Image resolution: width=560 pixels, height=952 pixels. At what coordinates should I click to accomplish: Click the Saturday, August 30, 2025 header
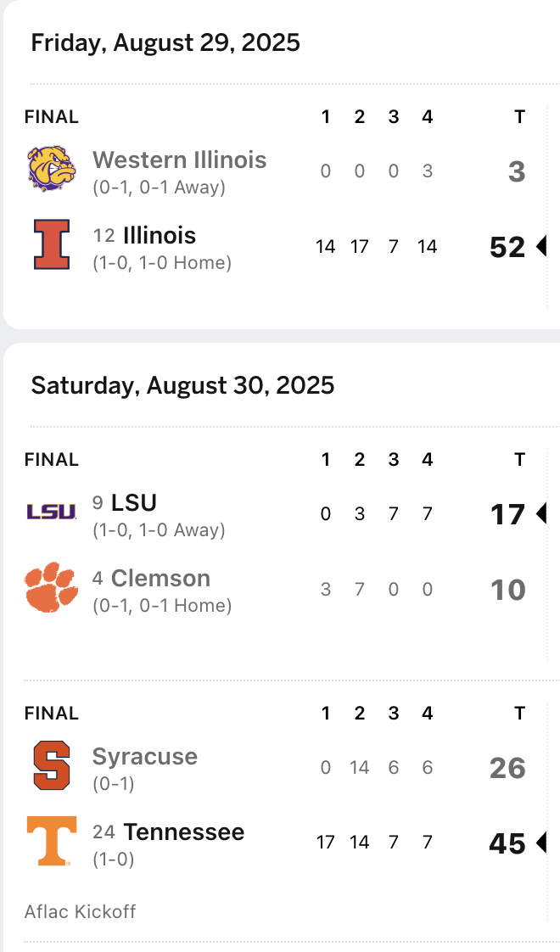182,385
